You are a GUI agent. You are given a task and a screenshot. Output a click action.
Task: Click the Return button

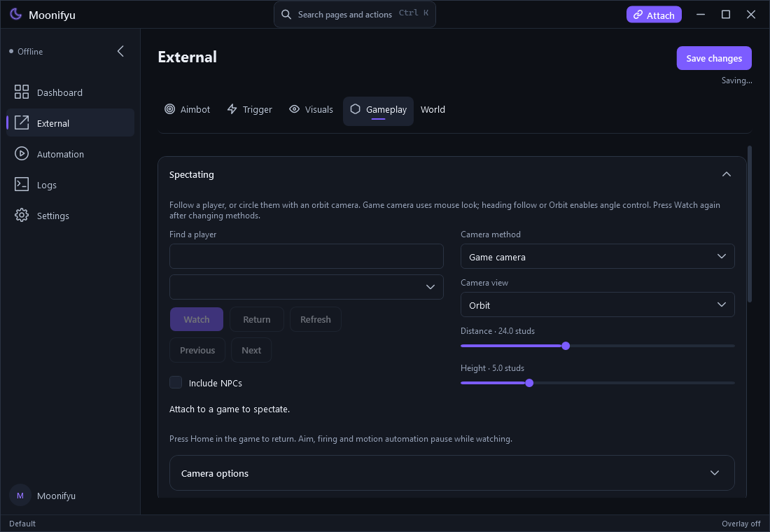[257, 319]
